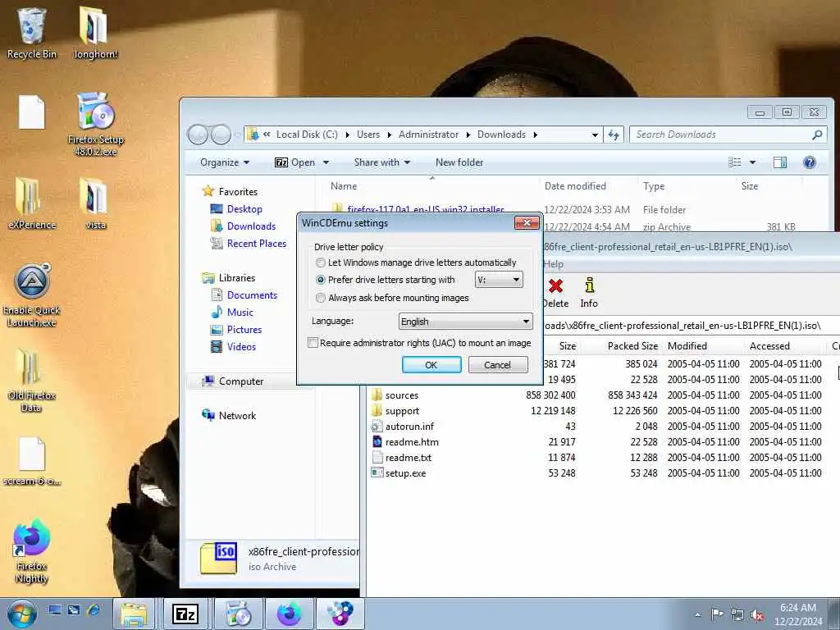Open the address bar history dropdown
Screen dimensions: 840x630
[595, 135]
